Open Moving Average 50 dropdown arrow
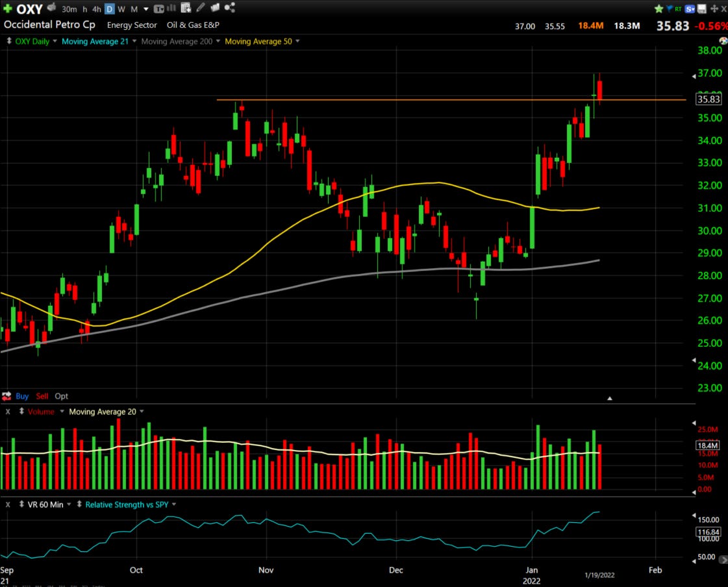Viewport: 728px width, 587px height. (x=297, y=41)
